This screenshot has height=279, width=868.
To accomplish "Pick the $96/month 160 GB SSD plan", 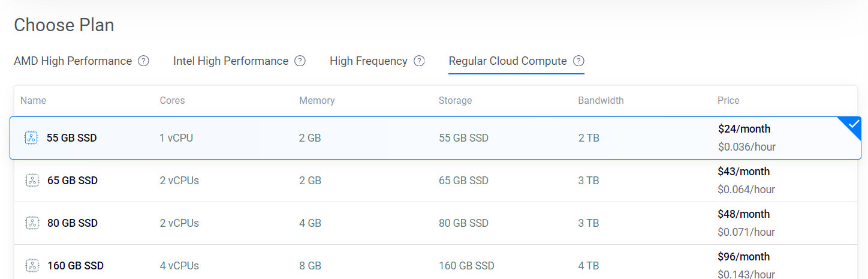I will pos(436,262).
